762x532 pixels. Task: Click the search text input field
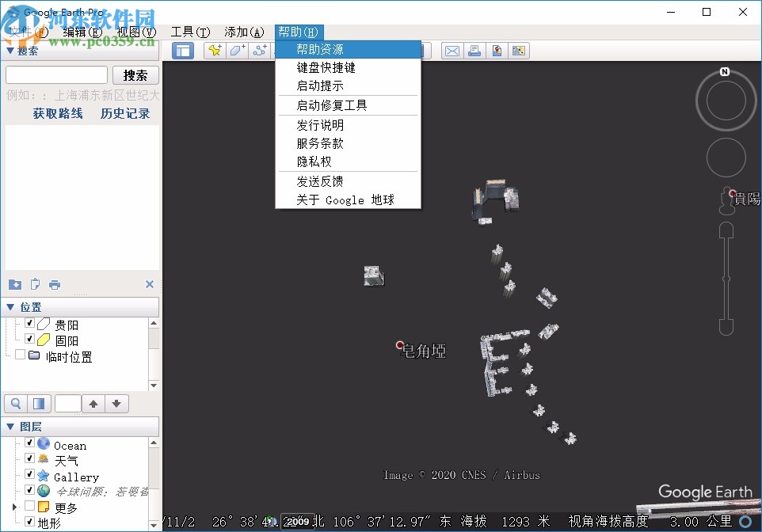56,75
